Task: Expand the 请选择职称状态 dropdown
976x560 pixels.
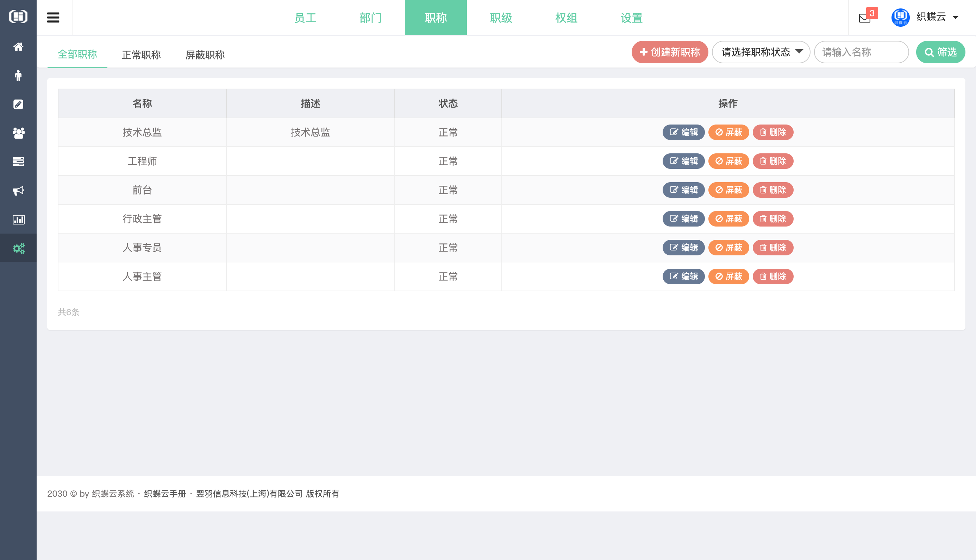Action: click(761, 52)
